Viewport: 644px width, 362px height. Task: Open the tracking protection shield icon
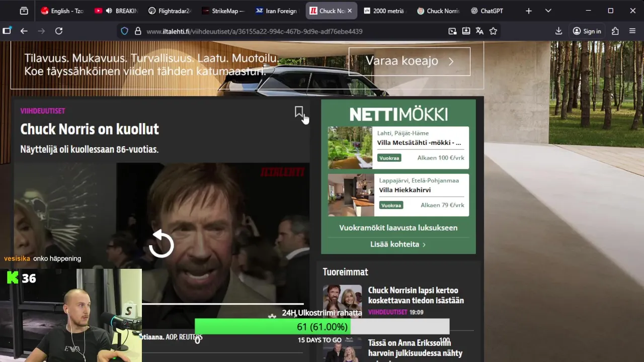pos(124,31)
